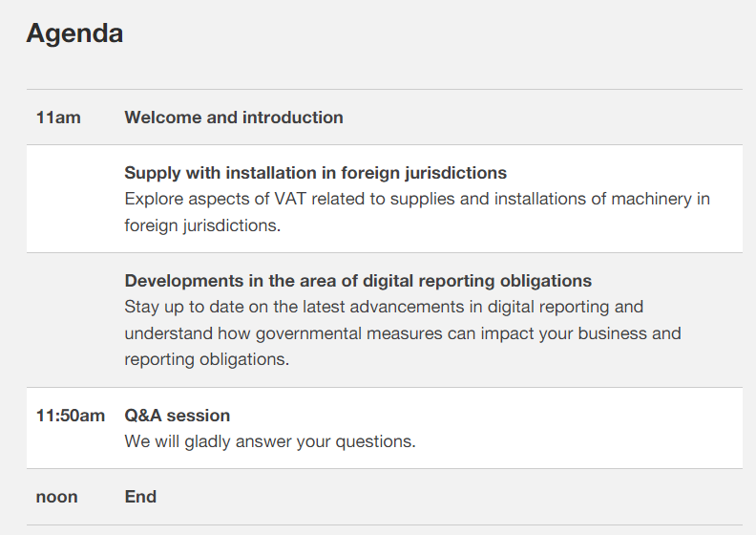Click 'We will gladly answer your questions' text
Viewport: 756px width, 535px height.
tap(270, 441)
